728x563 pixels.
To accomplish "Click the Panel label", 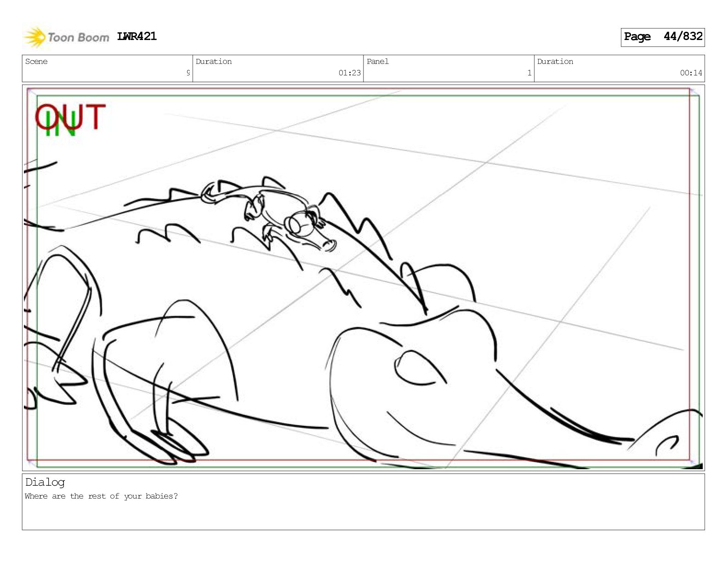I will [378, 62].
